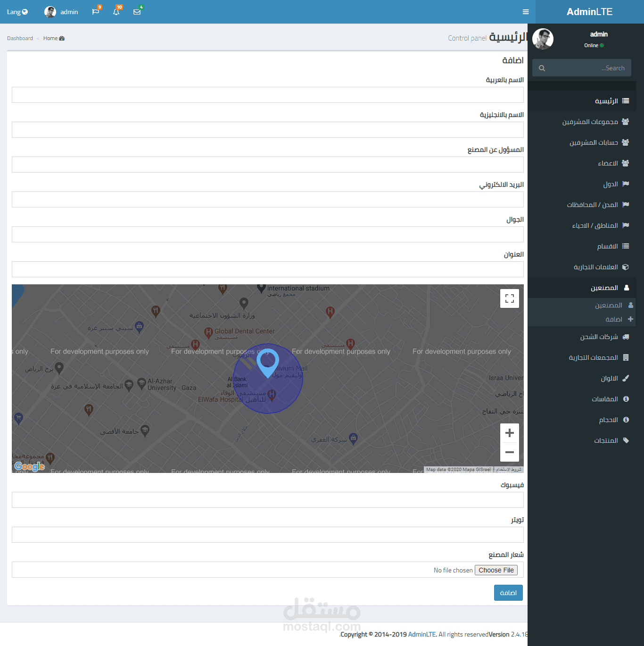Image resolution: width=644 pixels, height=646 pixels.
Task: Toggle sidebar with the hamburger icon
Action: click(x=526, y=12)
